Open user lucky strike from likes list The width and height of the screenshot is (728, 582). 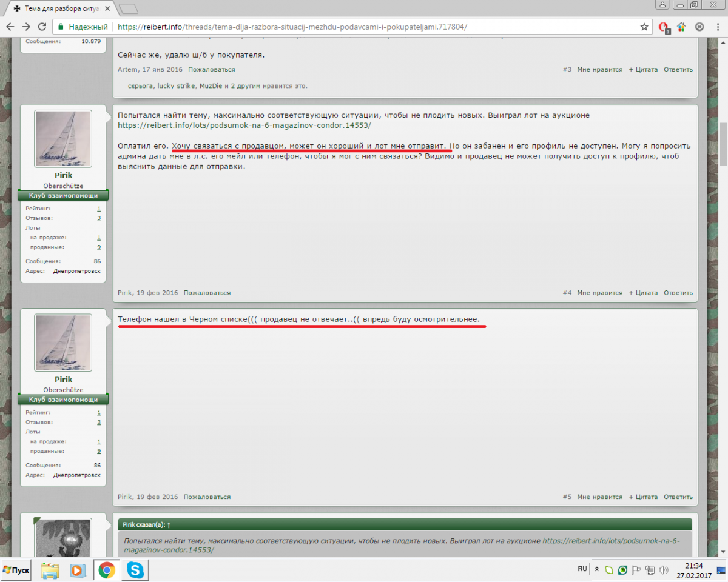point(177,86)
